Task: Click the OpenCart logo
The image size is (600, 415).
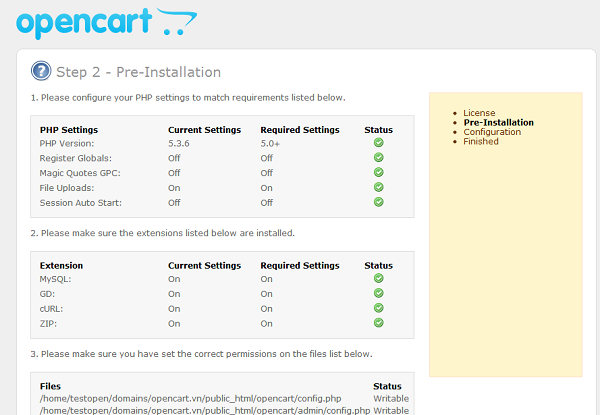Action: click(107, 22)
